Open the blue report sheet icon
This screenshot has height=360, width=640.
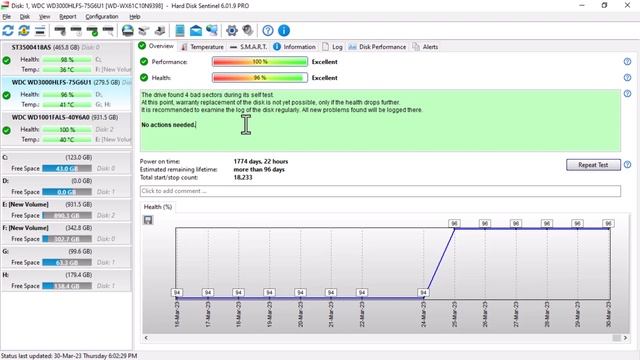[180, 31]
